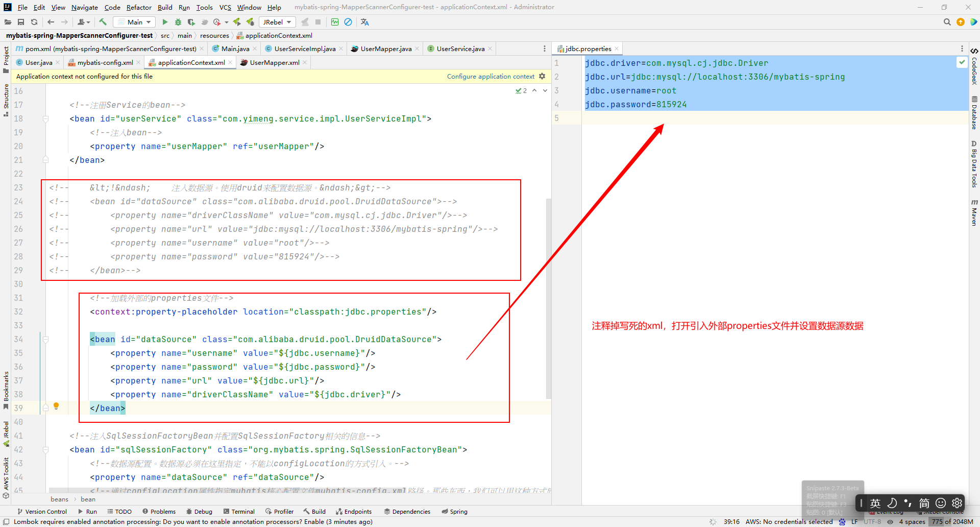Viewport: 980px width, 527px height.
Task: Open the Translate icon in toolbar
Action: (x=364, y=22)
